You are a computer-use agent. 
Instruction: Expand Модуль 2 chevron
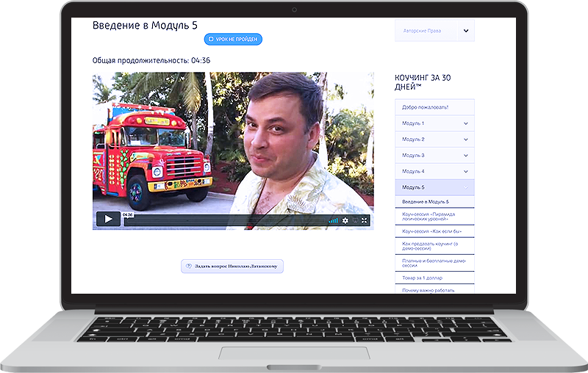(x=466, y=140)
